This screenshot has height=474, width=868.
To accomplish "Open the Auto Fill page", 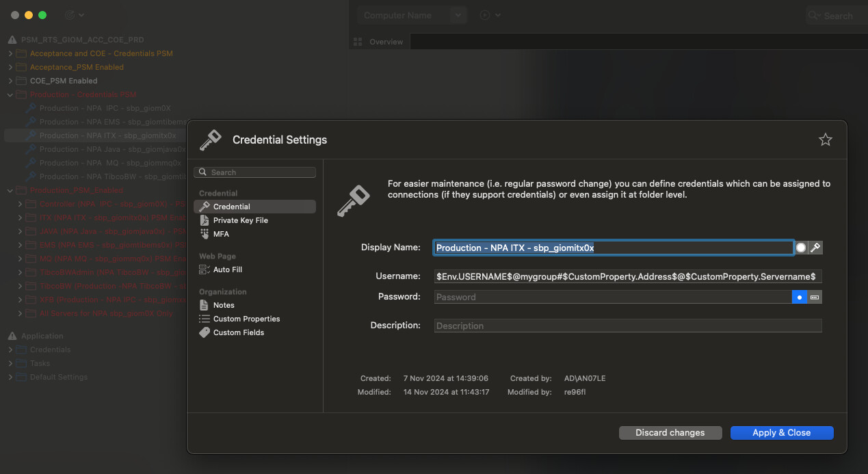I will (x=227, y=269).
